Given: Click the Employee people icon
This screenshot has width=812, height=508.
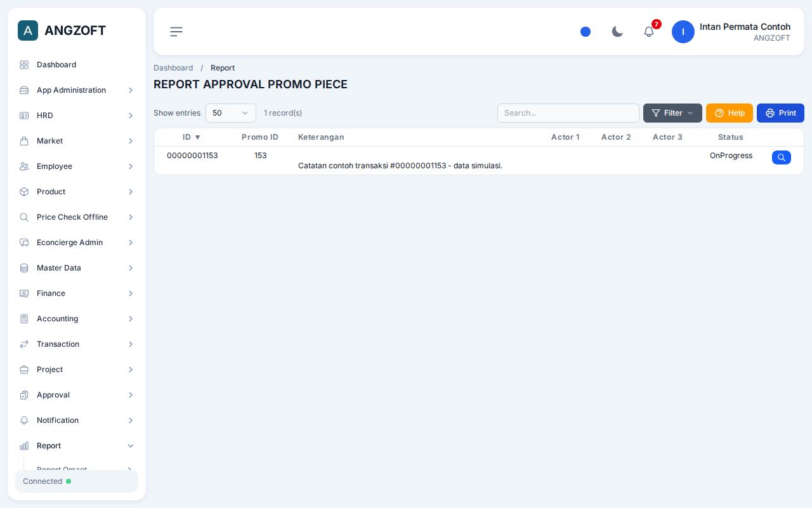Looking at the screenshot, I should tap(24, 166).
